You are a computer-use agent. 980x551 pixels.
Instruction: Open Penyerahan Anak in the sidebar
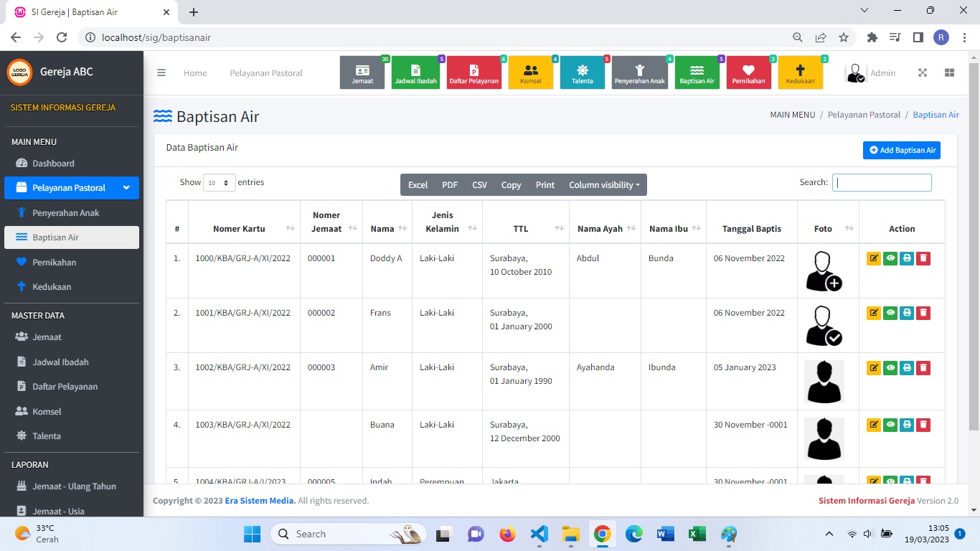[x=66, y=213]
